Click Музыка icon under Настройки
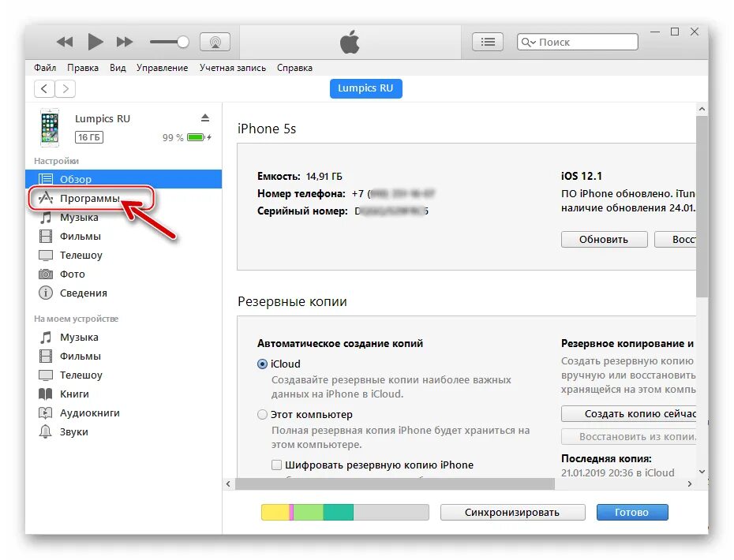This screenshot has height=560, width=734. pos(46,218)
